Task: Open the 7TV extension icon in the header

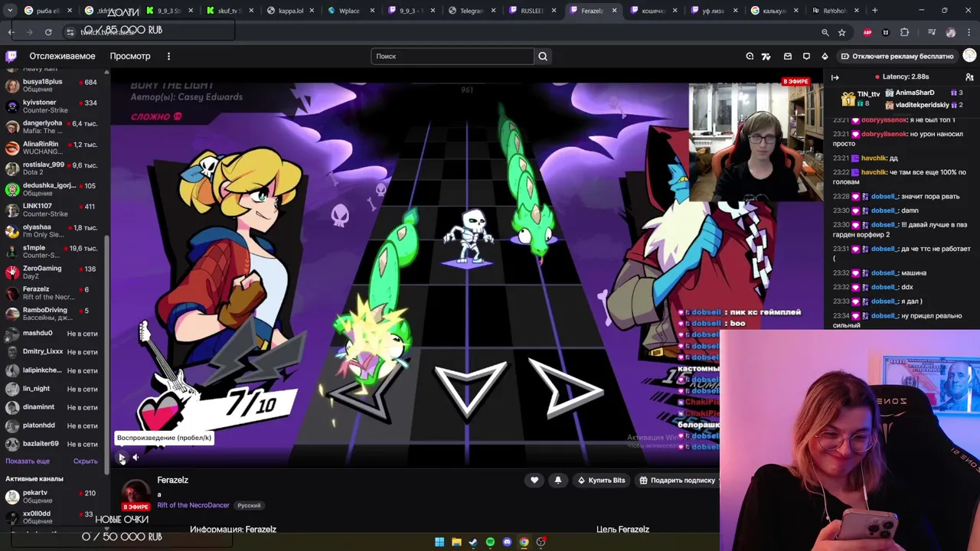Action: (766, 56)
